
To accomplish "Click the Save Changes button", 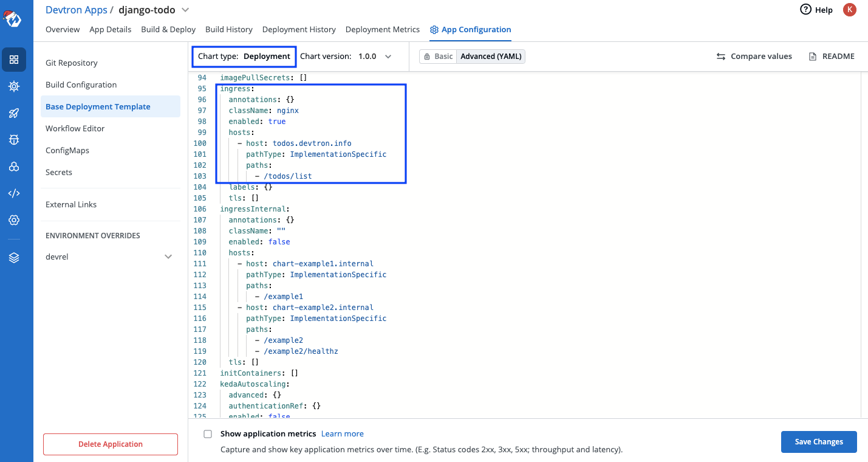I will (x=818, y=442).
